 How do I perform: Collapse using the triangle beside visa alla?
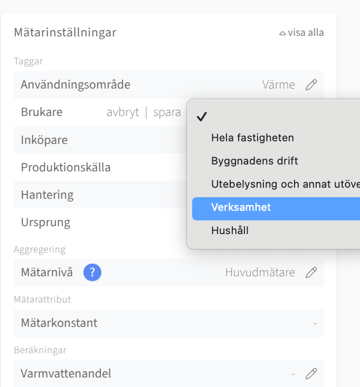coord(282,33)
